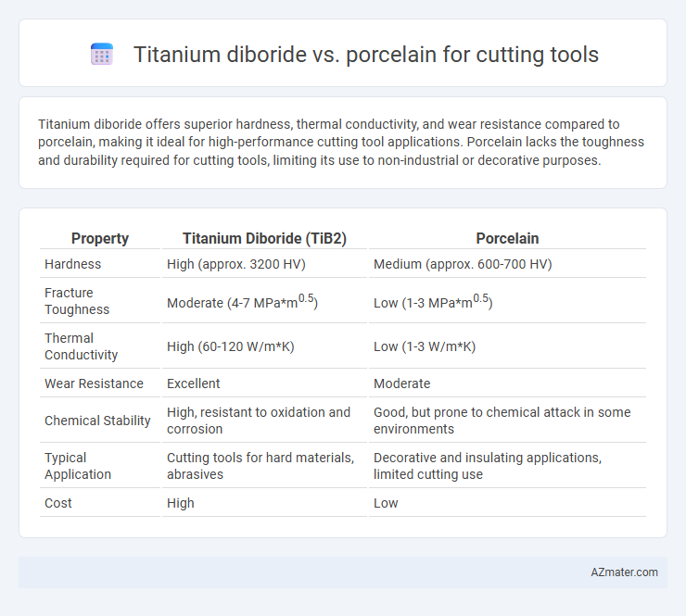Click 'Good, but prone to chemical attack' cell
Image resolution: width=686 pixels, height=616 pixels.
(x=502, y=421)
